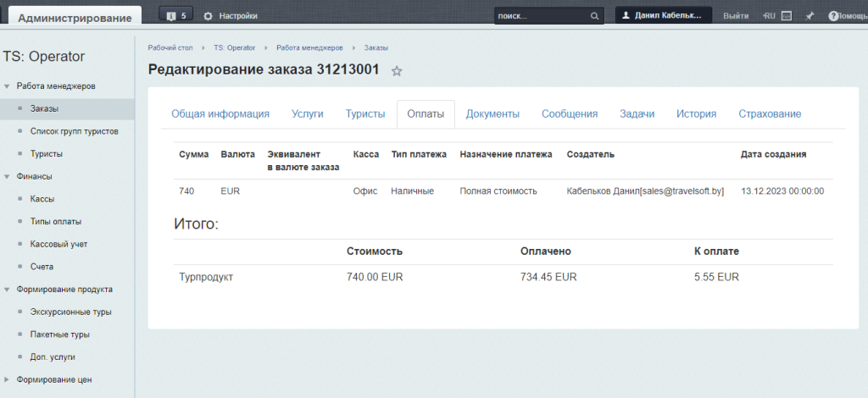This screenshot has width=868, height=398.
Task: Switch to История tab
Action: pos(697,113)
